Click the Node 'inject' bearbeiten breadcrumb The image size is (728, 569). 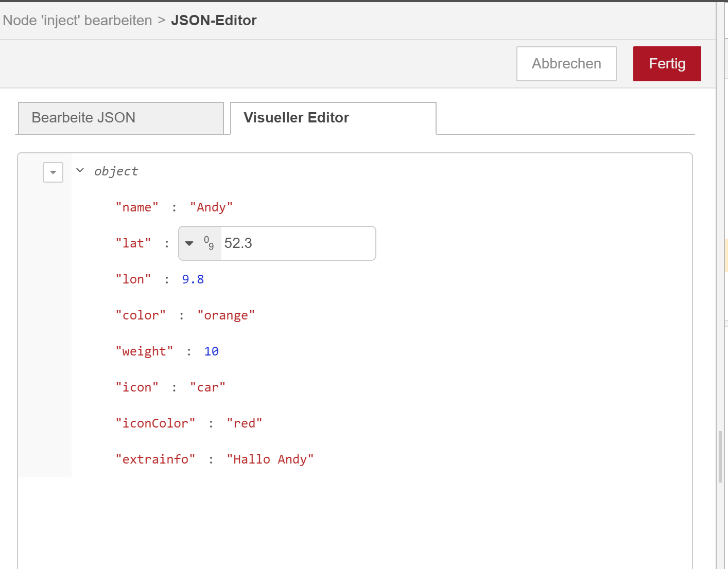point(78,21)
